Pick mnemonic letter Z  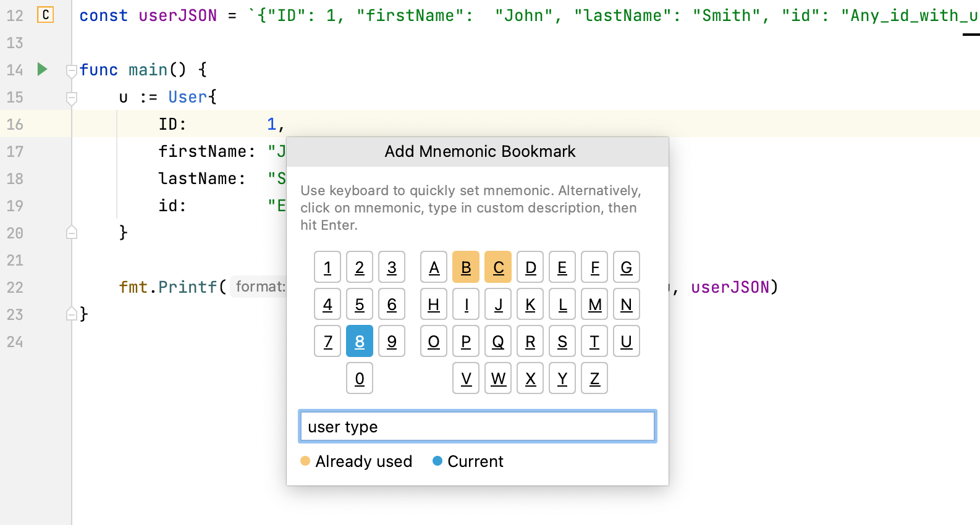pos(594,378)
